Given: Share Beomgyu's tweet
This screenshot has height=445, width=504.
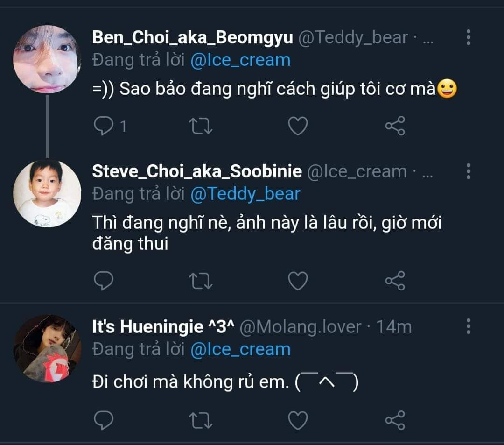Looking at the screenshot, I should (395, 126).
